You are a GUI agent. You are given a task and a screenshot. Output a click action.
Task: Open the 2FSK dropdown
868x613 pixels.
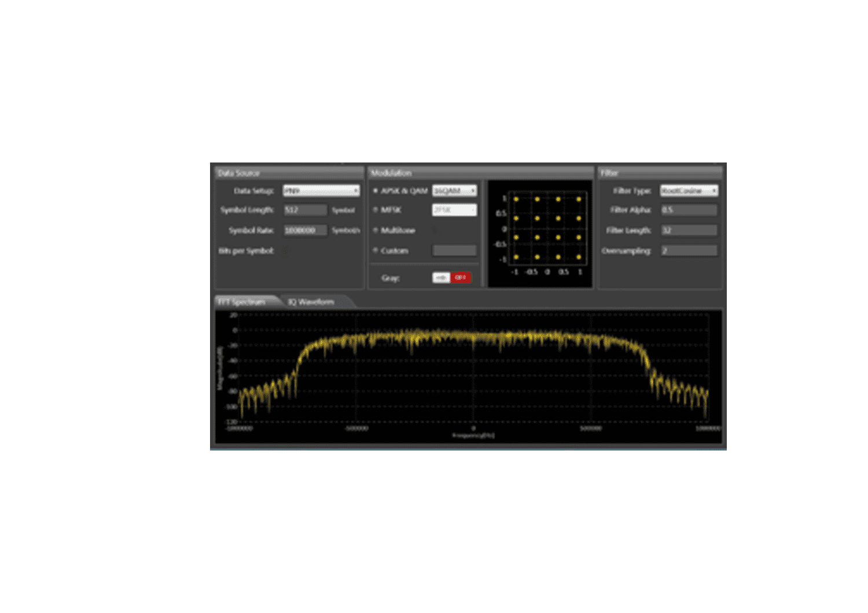coord(455,210)
